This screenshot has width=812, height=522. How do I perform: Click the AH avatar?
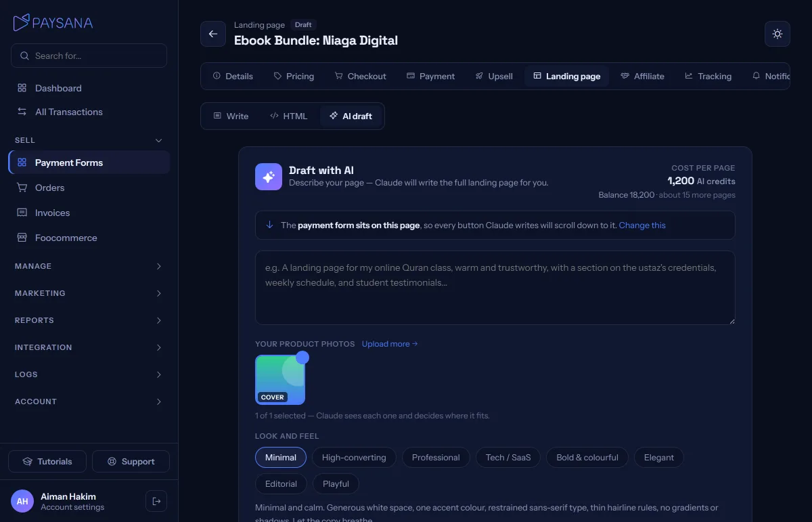point(22,501)
